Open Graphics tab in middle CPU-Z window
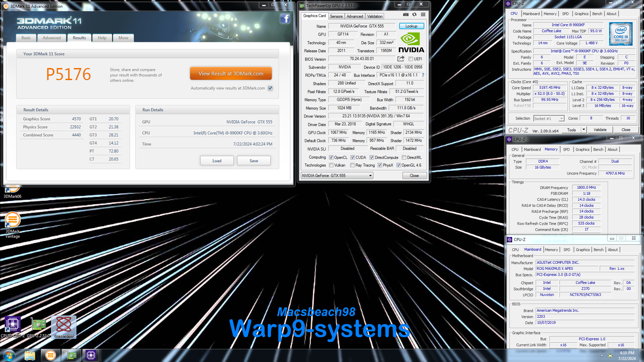644x362 pixels. 582,149
